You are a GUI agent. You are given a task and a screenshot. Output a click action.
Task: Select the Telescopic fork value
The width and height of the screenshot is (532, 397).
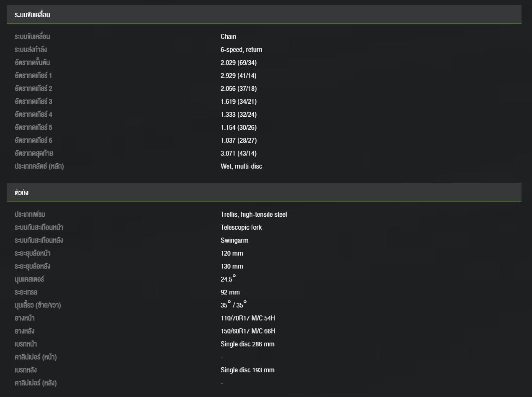(241, 228)
